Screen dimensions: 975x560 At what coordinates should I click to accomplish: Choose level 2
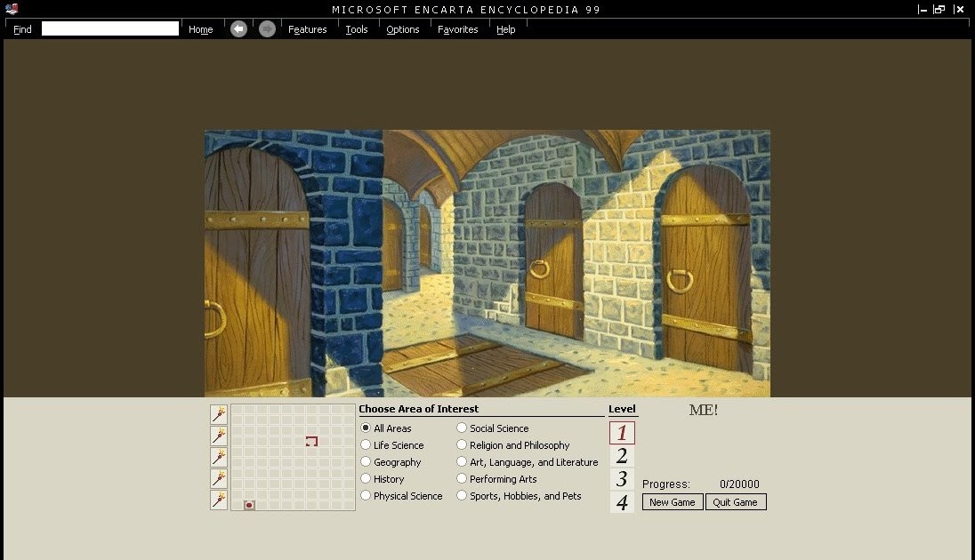click(622, 456)
